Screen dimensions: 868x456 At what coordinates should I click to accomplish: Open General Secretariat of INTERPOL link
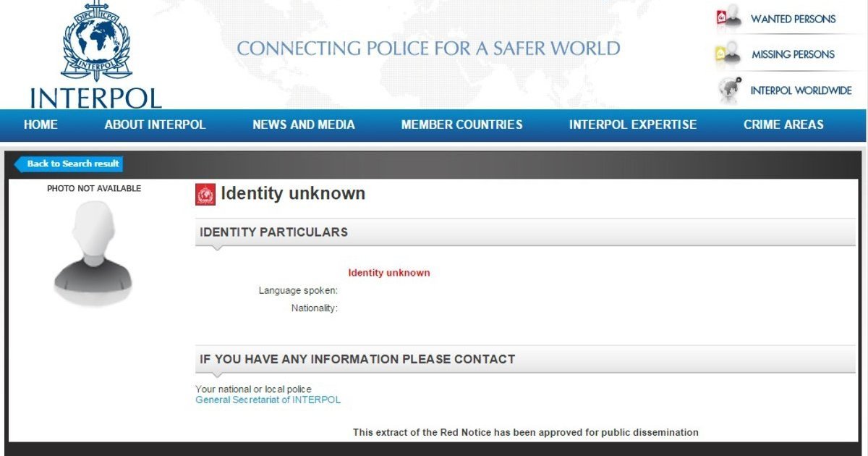pyautogui.click(x=268, y=400)
